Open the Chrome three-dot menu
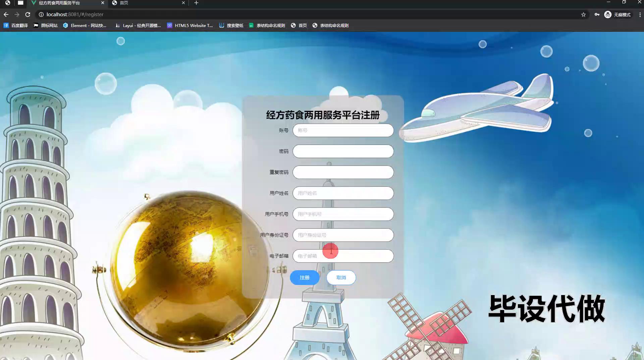This screenshot has height=360, width=644. [640, 14]
